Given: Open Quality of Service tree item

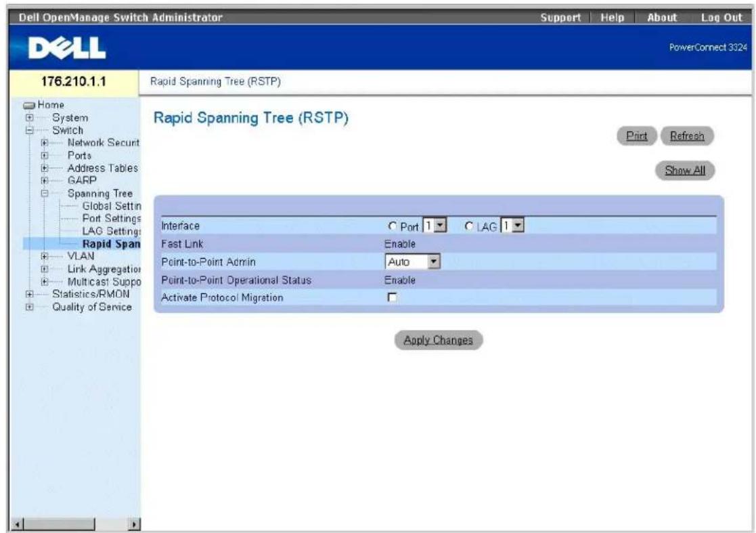Looking at the screenshot, I should point(91,307).
